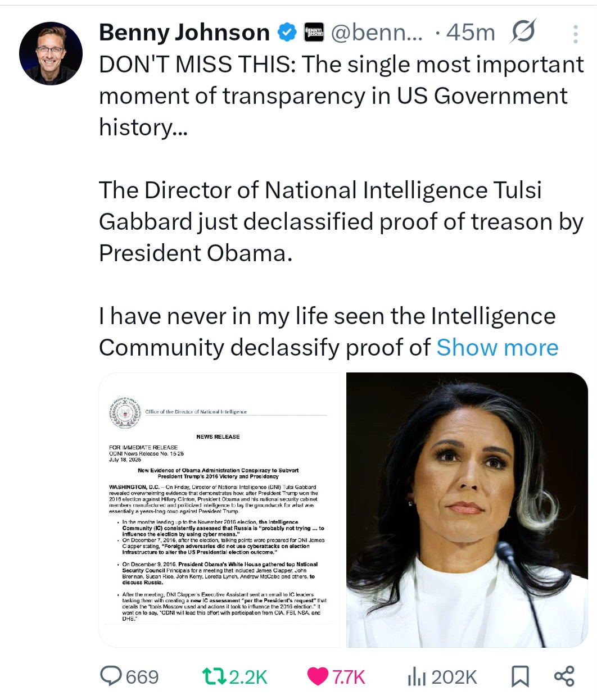Image resolution: width=597 pixels, height=700 pixels.
Task: Click the 2.2K reposts count
Action: point(248,677)
